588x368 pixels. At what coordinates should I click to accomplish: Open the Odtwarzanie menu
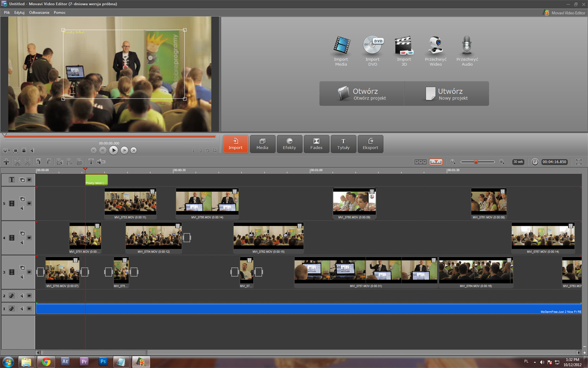tap(39, 12)
